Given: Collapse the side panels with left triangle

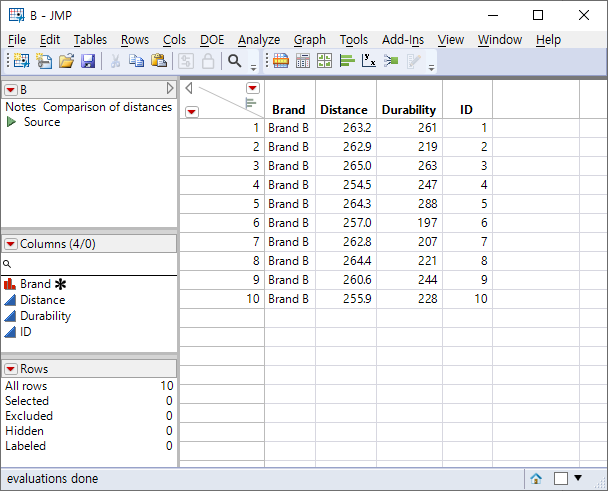Looking at the screenshot, I should tap(188, 88).
